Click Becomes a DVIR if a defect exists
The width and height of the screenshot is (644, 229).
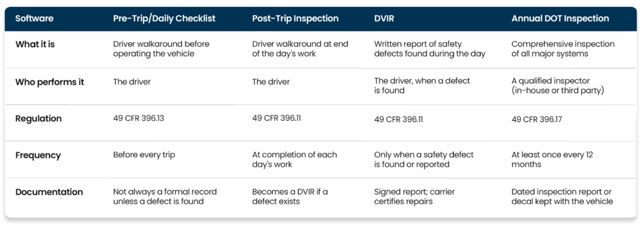(x=290, y=196)
